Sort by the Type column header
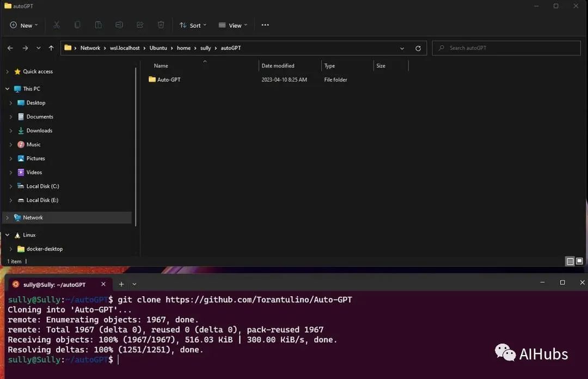Image resolution: width=588 pixels, height=379 pixels. pos(329,66)
